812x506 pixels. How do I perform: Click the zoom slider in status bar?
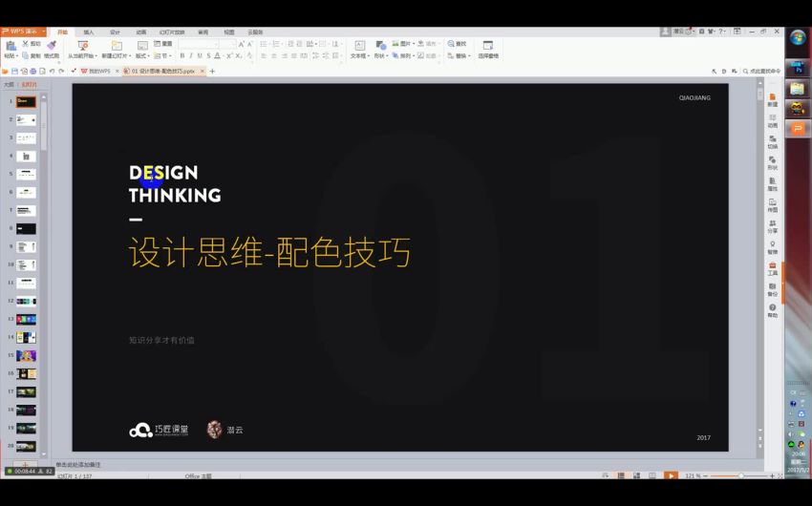pos(740,475)
